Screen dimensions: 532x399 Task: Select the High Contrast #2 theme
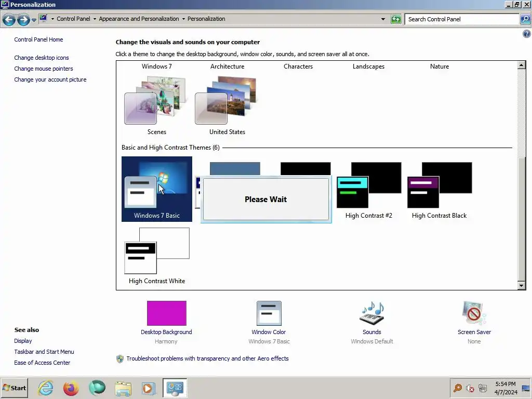[x=369, y=189]
